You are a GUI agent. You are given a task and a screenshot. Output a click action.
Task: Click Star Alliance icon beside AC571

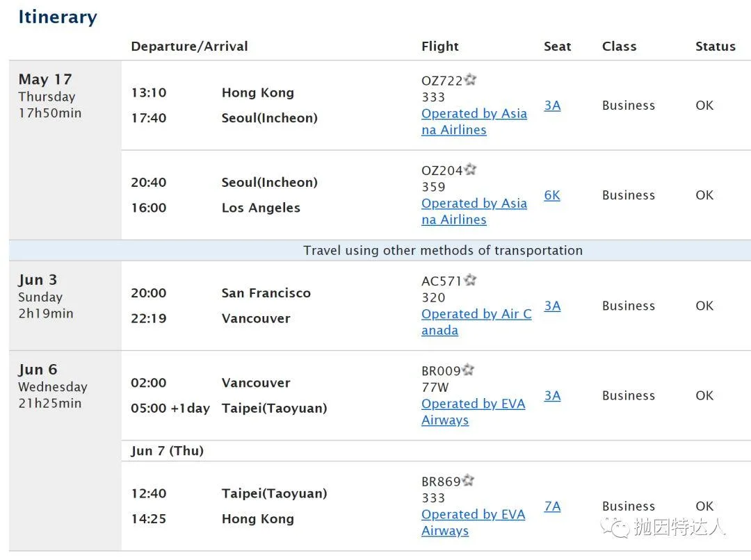(x=470, y=280)
